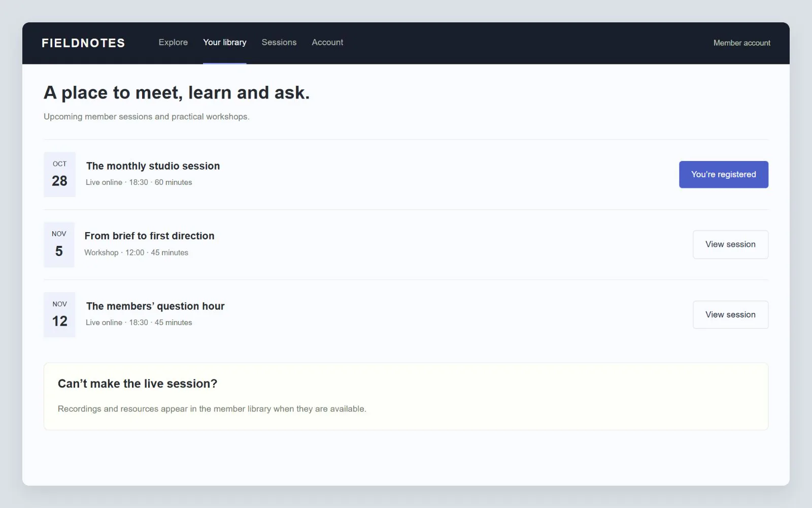The width and height of the screenshot is (812, 508).
Task: Select the From brief to first direction title
Action: click(149, 236)
